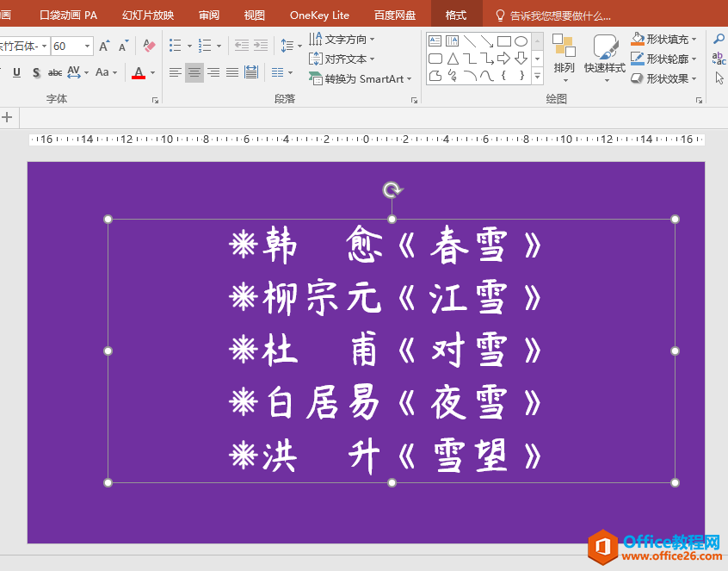Open the font size dropdown showing 60
Screen dimensions: 728x571
[88, 46]
